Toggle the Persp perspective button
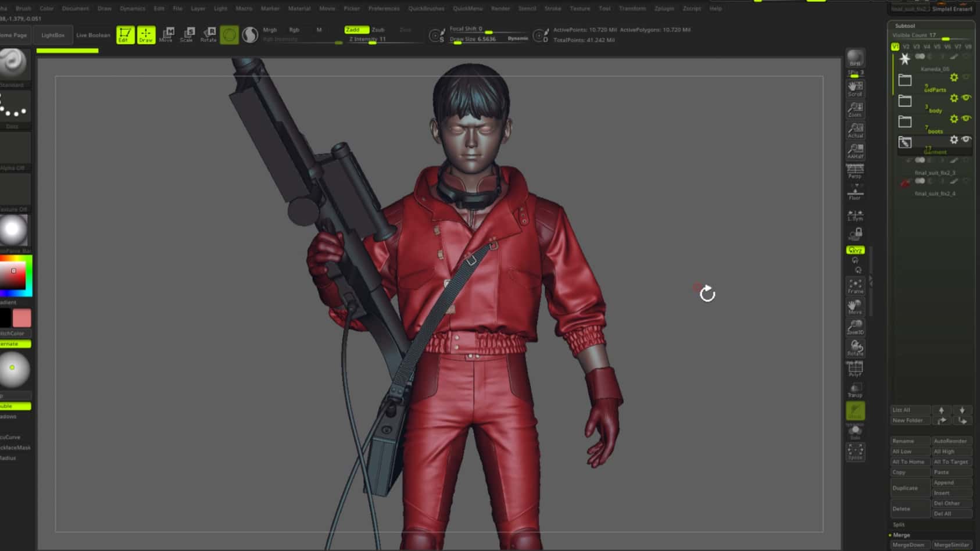The height and width of the screenshot is (551, 980). (855, 171)
